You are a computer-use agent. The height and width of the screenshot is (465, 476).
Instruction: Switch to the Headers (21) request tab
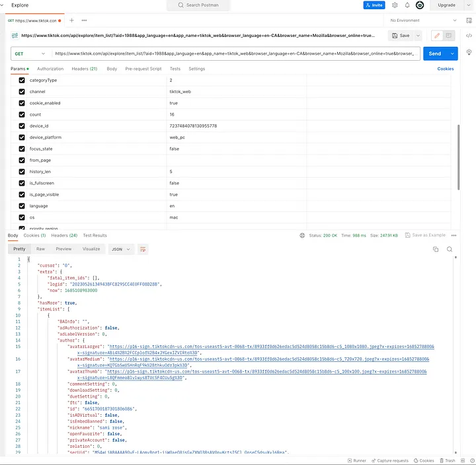(85, 69)
